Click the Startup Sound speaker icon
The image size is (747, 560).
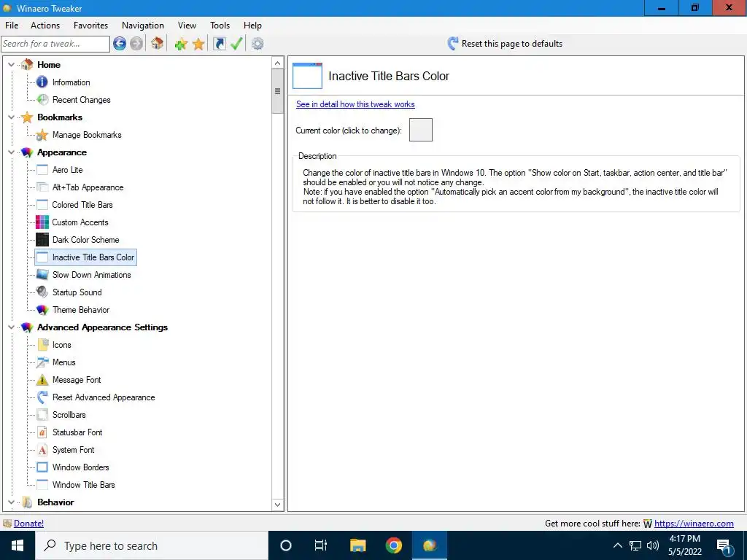point(42,292)
